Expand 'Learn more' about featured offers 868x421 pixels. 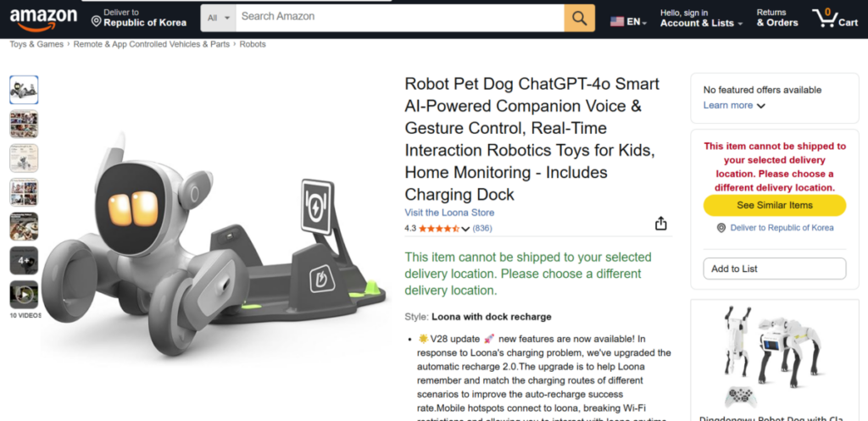pyautogui.click(x=734, y=105)
